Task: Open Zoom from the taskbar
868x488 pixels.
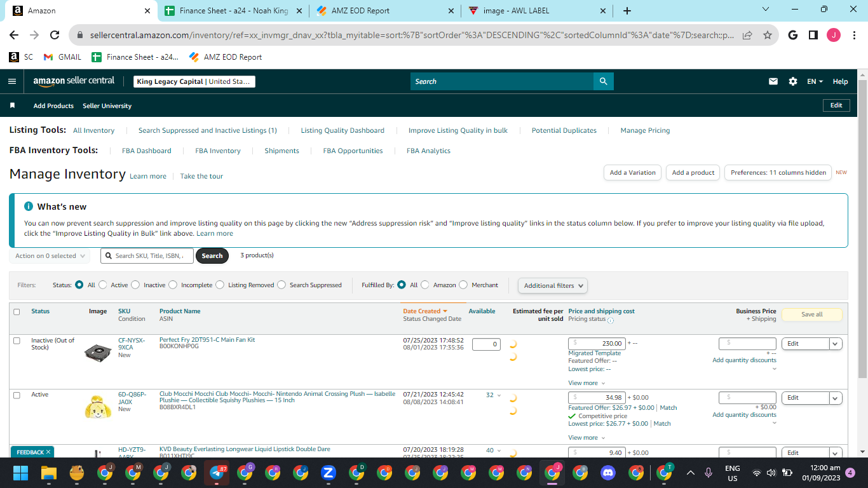Action: pyautogui.click(x=329, y=473)
